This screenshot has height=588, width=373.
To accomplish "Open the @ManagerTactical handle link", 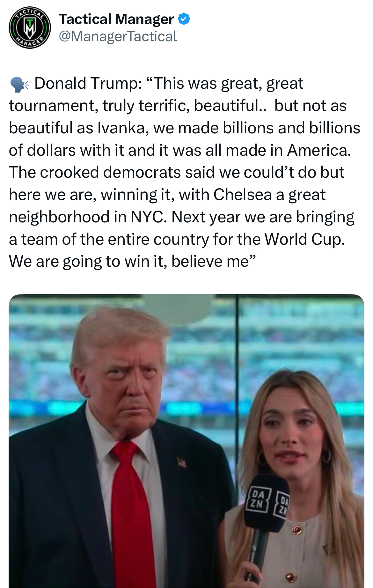I will click(118, 36).
